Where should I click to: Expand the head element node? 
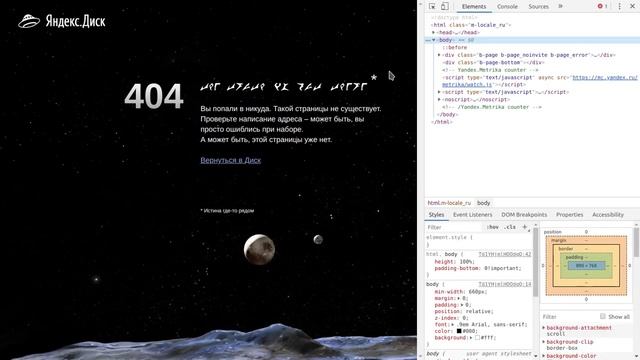point(433,32)
